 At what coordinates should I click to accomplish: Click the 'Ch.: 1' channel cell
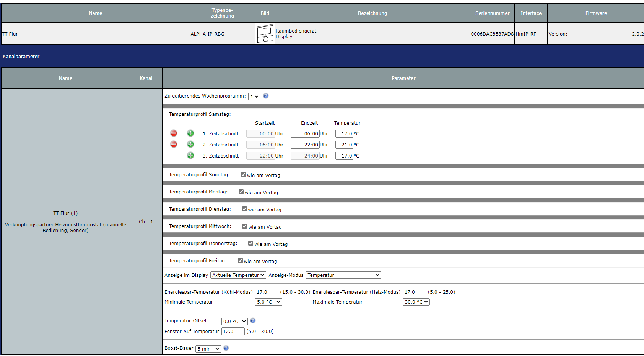[x=146, y=221]
